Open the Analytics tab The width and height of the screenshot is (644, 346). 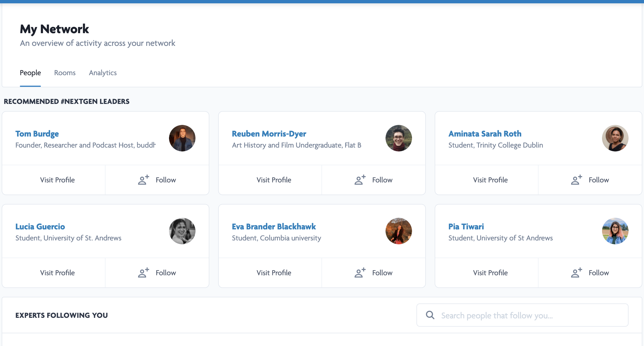click(103, 73)
